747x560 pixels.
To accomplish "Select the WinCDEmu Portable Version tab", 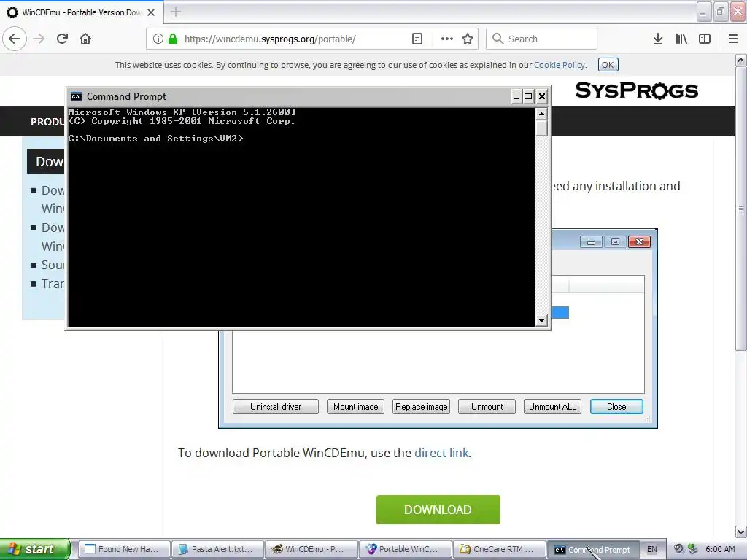I will point(82,12).
